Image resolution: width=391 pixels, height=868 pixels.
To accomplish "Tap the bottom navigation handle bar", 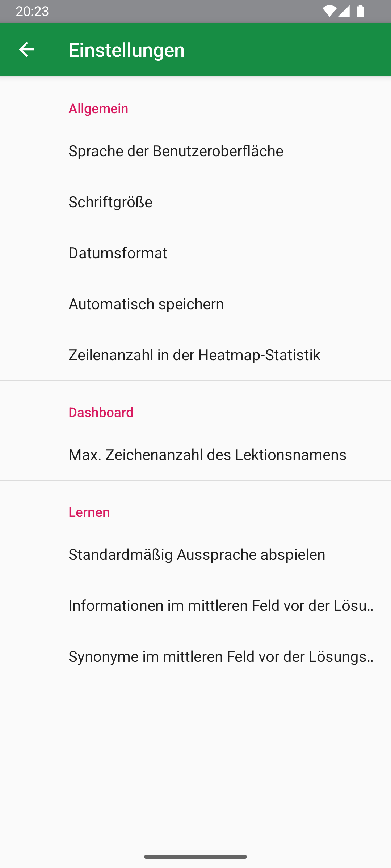I will [x=195, y=856].
